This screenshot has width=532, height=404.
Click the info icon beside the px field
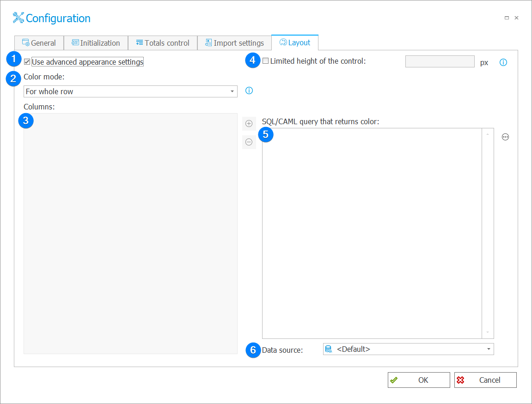click(503, 62)
